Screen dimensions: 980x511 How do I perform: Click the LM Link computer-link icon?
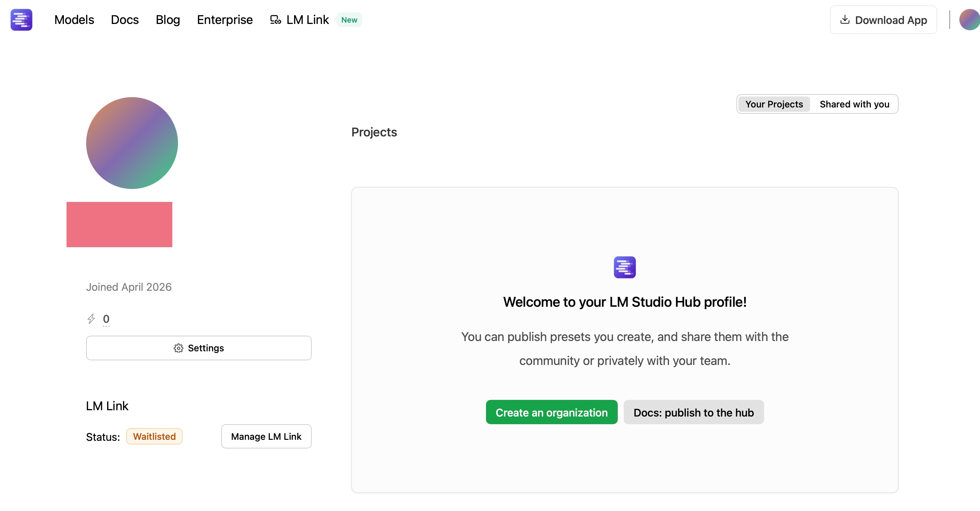click(275, 20)
